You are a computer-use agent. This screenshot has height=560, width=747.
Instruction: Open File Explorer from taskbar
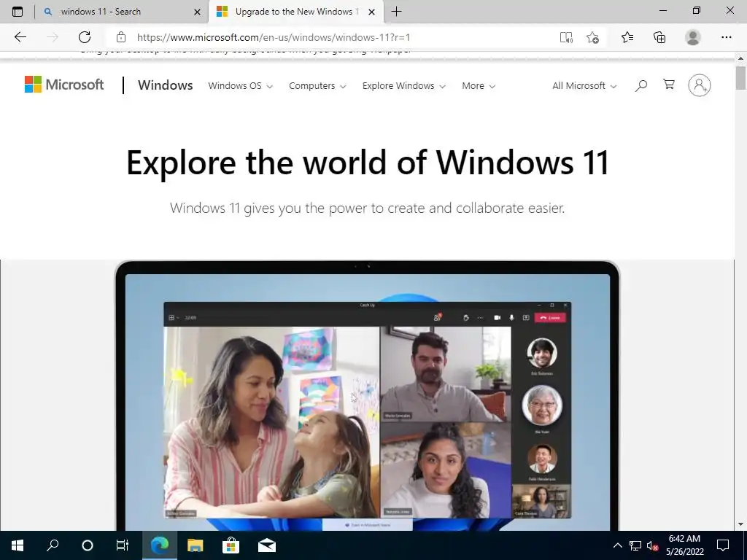pyautogui.click(x=195, y=545)
